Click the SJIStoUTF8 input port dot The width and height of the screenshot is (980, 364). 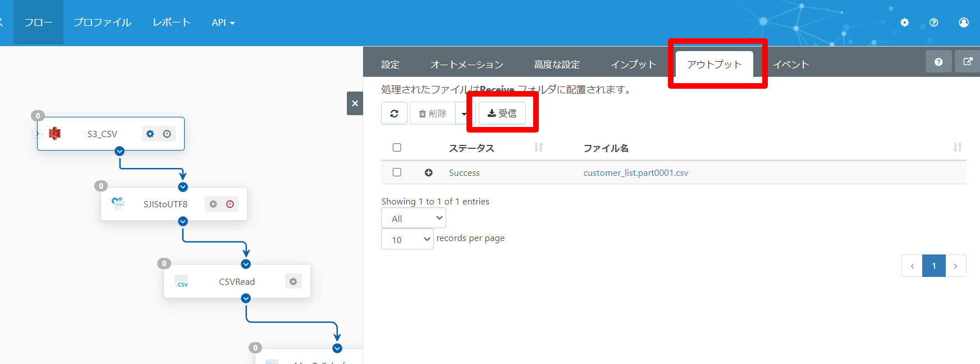183,187
